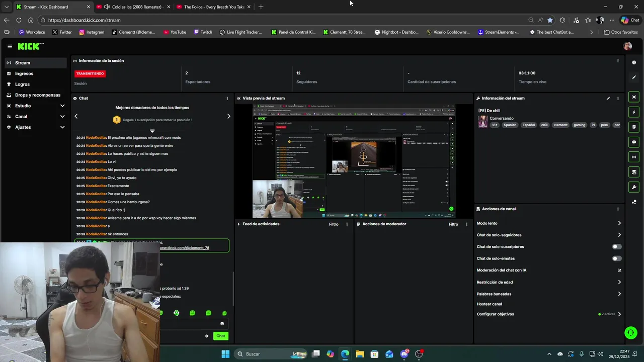Show next top donors slide
The image size is (644, 362).
[x=228, y=116]
